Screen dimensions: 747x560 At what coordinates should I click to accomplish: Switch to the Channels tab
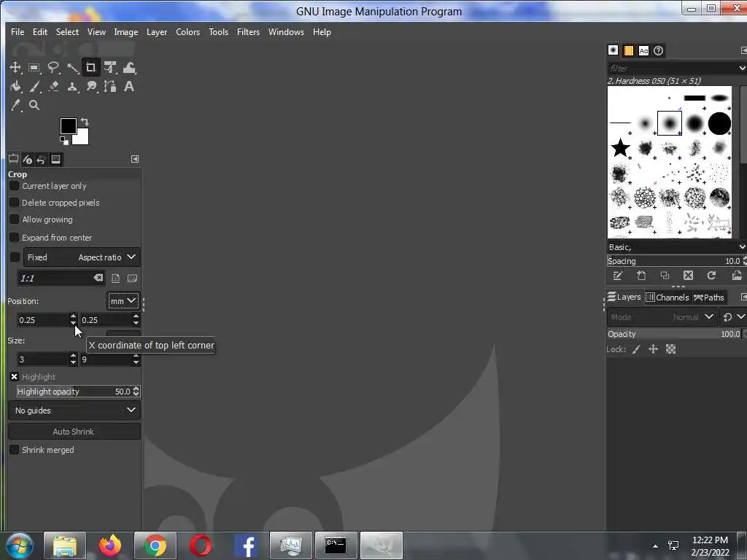tap(667, 297)
